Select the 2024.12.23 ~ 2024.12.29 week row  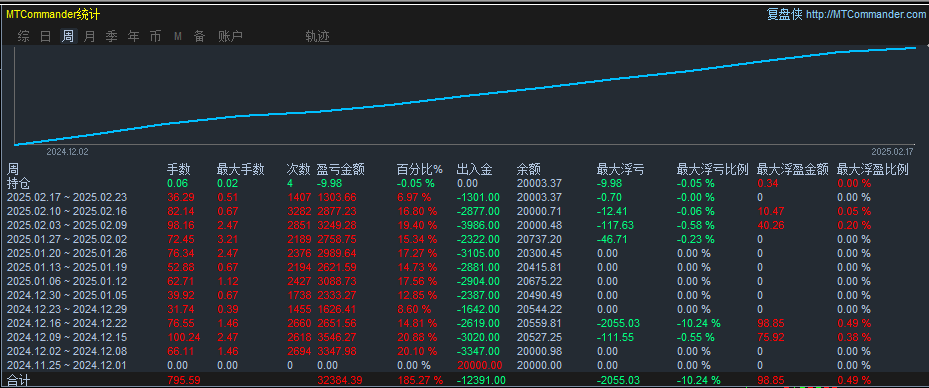click(464, 309)
